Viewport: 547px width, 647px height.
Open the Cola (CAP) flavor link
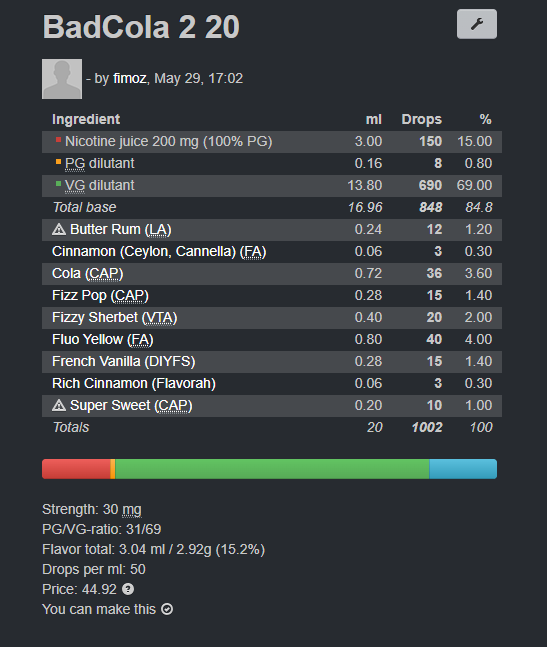87,274
